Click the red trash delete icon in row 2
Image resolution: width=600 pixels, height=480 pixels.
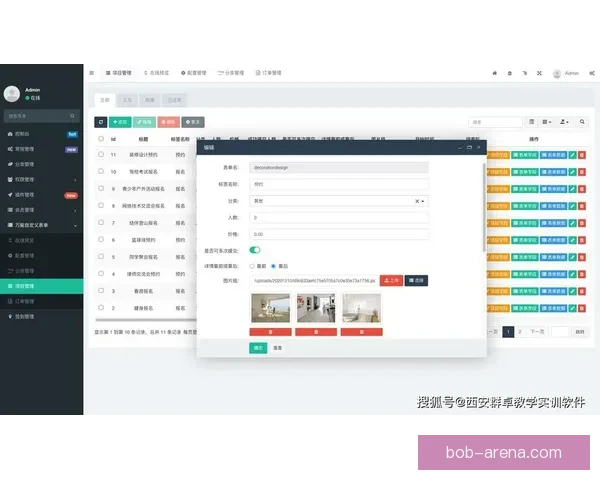582,308
